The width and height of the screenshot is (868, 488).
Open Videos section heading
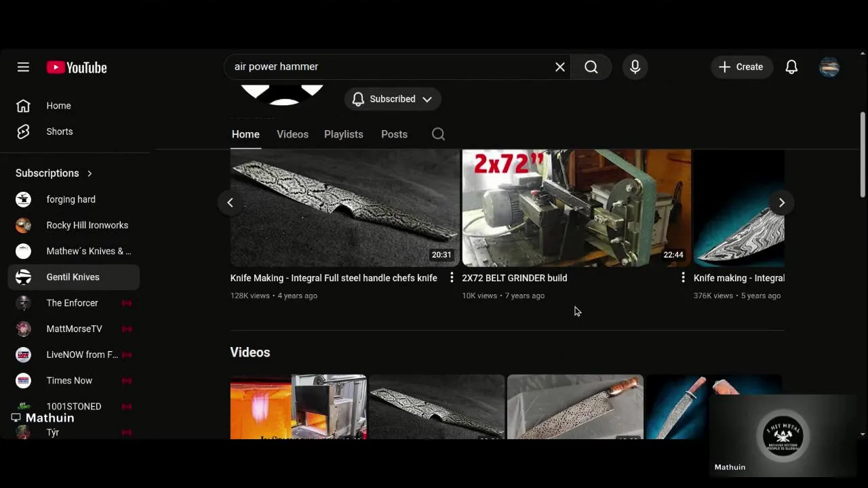(250, 352)
